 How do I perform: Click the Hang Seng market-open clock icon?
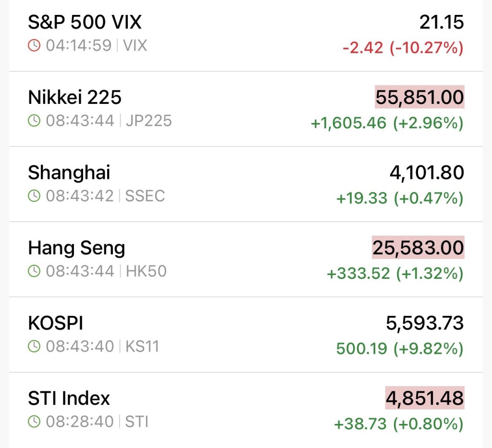click(34, 271)
